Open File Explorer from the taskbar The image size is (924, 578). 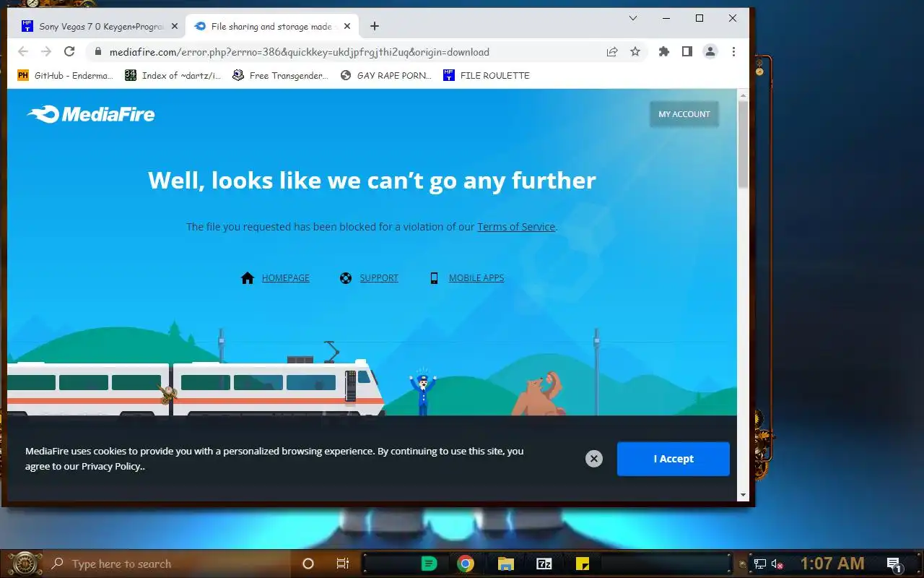pyautogui.click(x=505, y=564)
